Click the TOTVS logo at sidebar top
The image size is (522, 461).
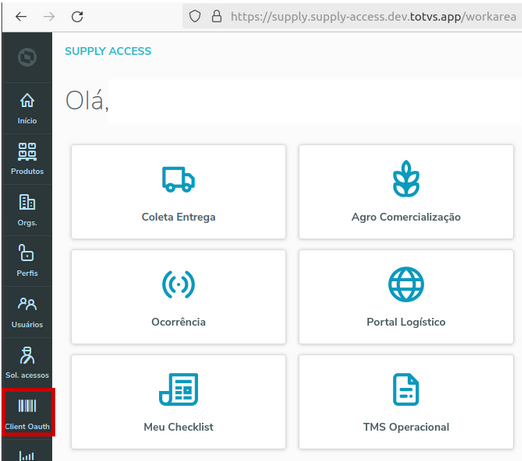point(27,57)
